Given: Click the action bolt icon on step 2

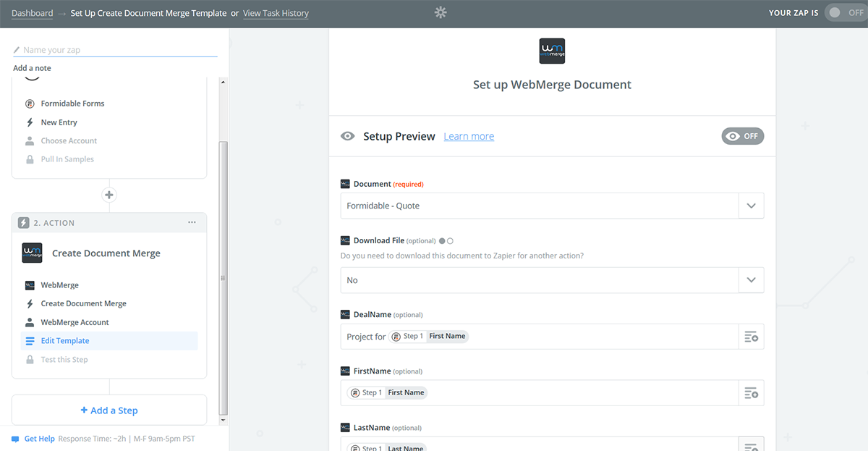Looking at the screenshot, I should (x=23, y=223).
